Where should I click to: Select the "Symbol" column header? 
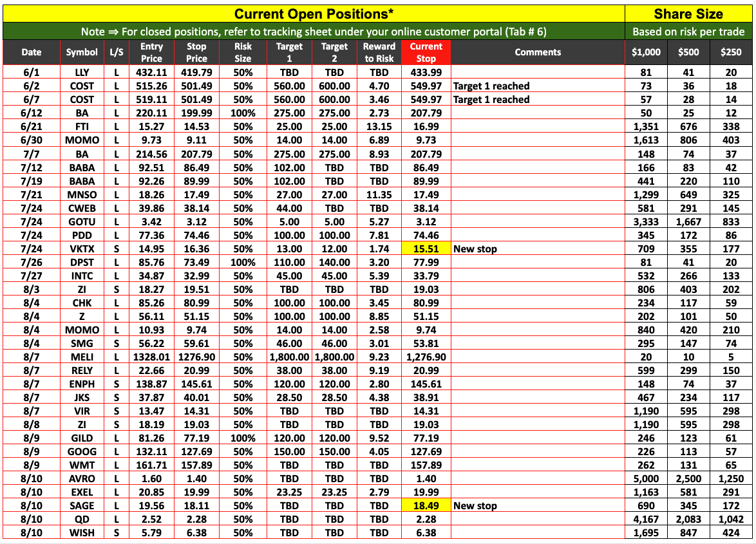click(82, 52)
